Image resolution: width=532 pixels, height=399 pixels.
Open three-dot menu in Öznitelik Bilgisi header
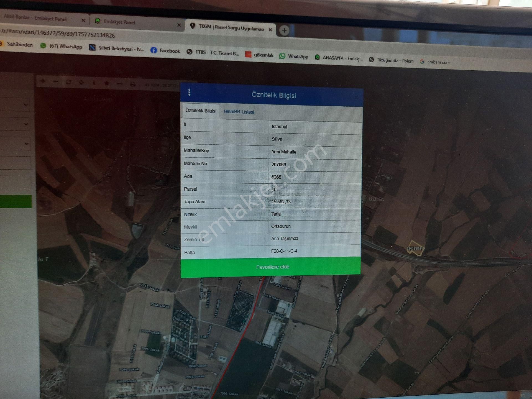click(x=189, y=92)
